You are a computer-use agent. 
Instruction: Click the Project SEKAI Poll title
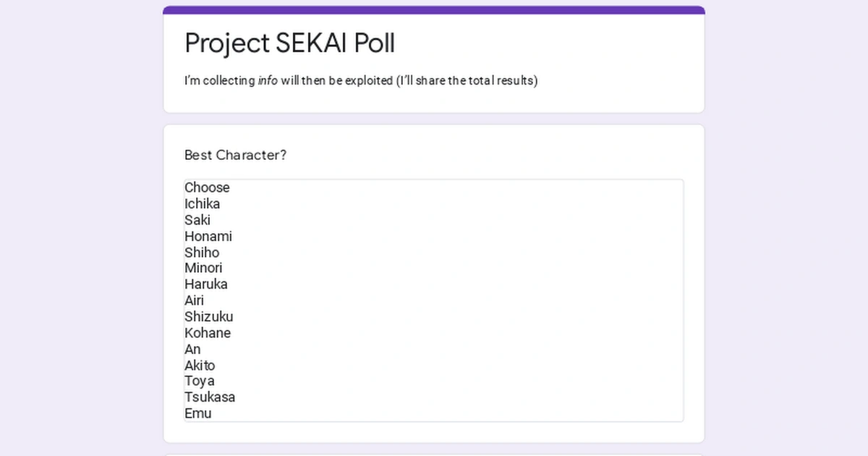click(x=289, y=43)
